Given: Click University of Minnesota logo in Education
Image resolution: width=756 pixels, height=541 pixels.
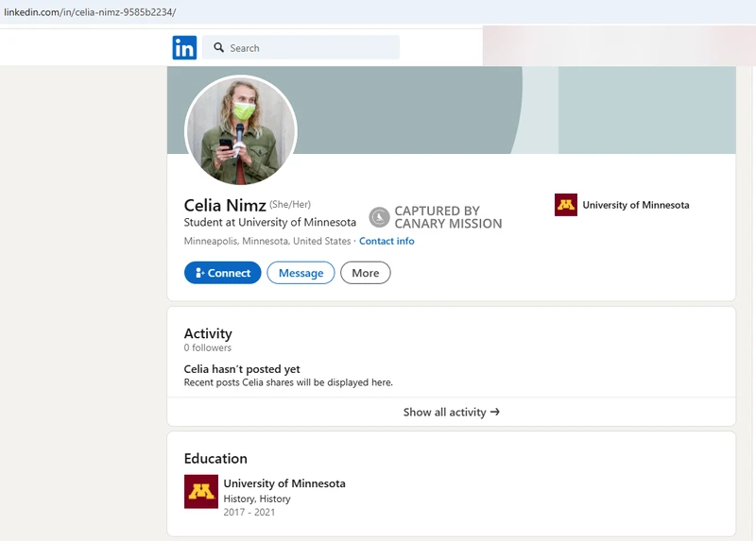Looking at the screenshot, I should tap(201, 491).
